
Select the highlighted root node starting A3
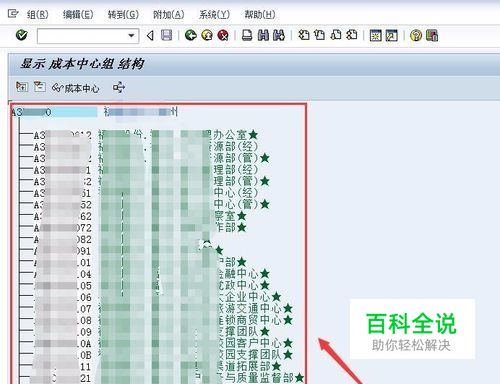click(54, 112)
